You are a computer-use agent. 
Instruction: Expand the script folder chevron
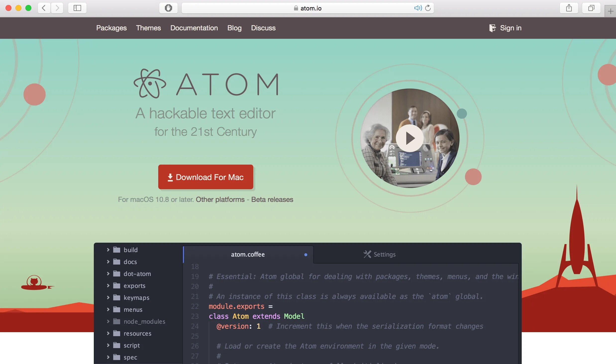click(108, 345)
